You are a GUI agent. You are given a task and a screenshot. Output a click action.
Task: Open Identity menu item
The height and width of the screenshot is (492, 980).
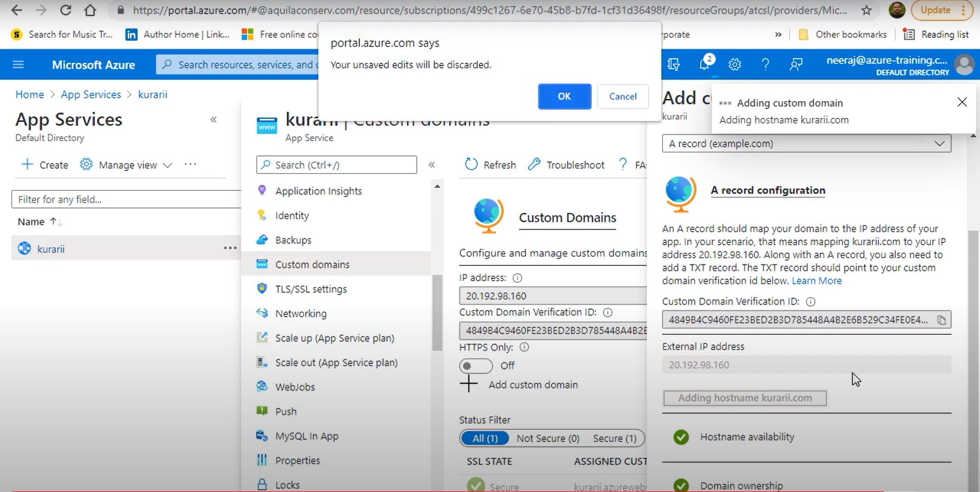[292, 215]
